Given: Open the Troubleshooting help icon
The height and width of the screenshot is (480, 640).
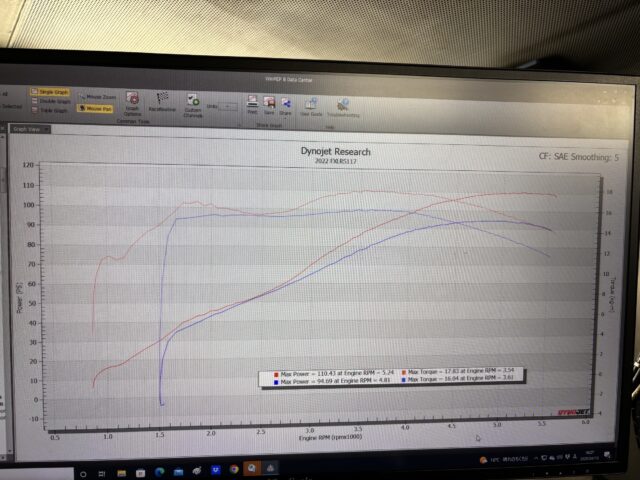Looking at the screenshot, I should pyautogui.click(x=343, y=106).
